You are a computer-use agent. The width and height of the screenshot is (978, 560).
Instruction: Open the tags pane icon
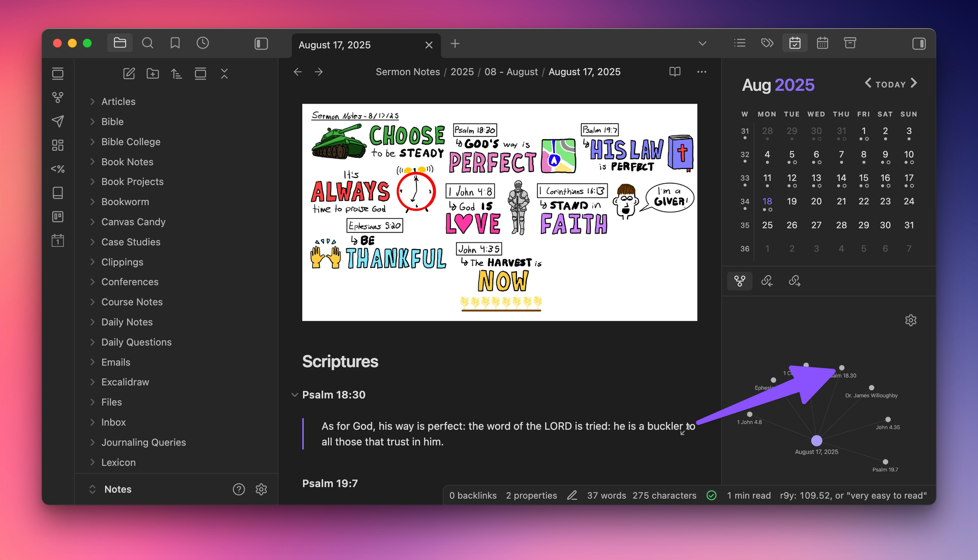(767, 43)
